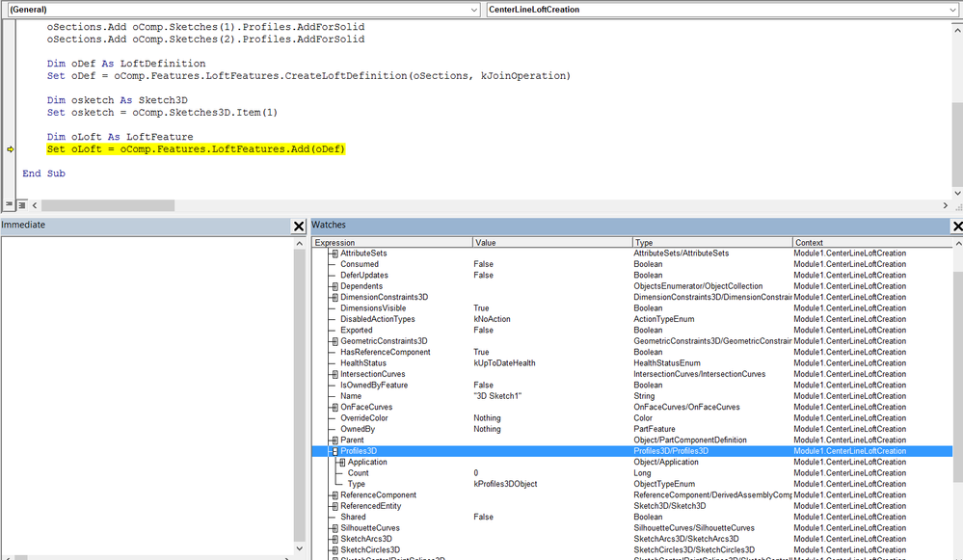Click Watches window scroll up arrow
Image resolution: width=963 pixels, height=560 pixels.
pos(958,243)
